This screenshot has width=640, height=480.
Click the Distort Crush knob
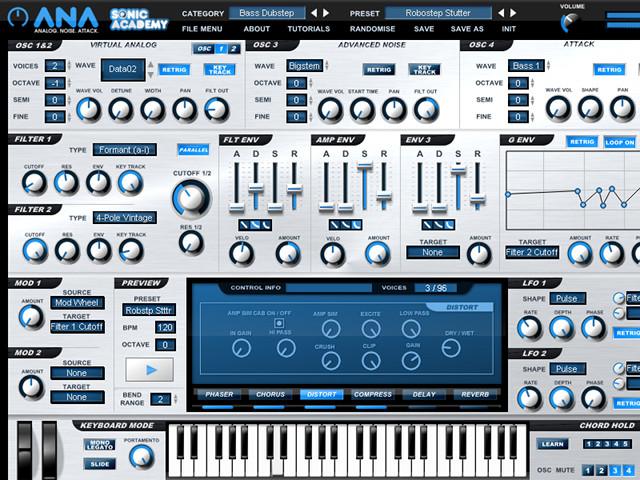(331, 361)
